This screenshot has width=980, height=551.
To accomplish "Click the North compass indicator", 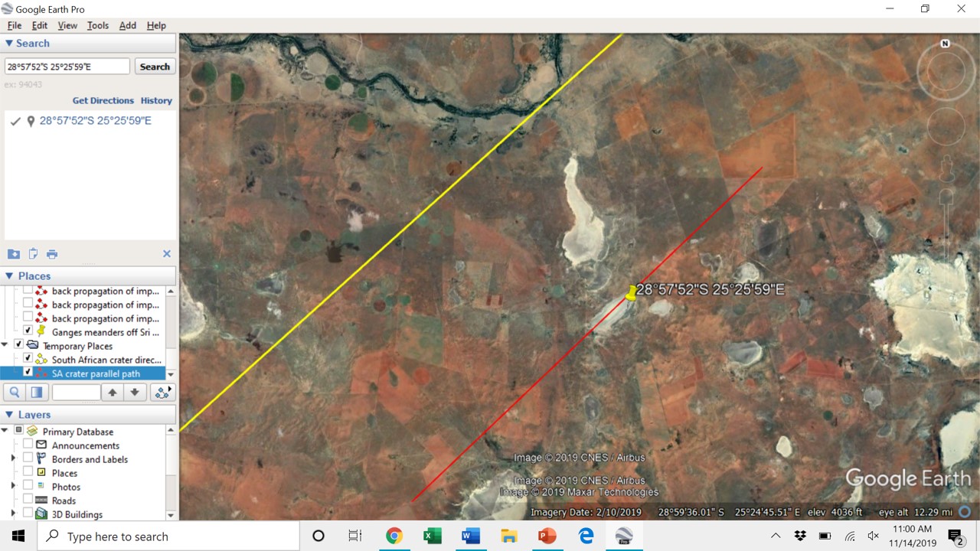I will point(945,44).
